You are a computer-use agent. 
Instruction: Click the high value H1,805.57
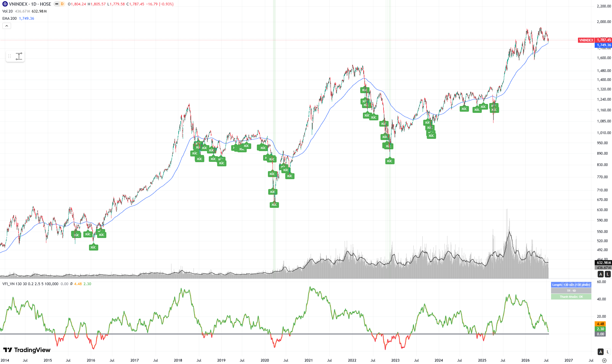(x=96, y=4)
